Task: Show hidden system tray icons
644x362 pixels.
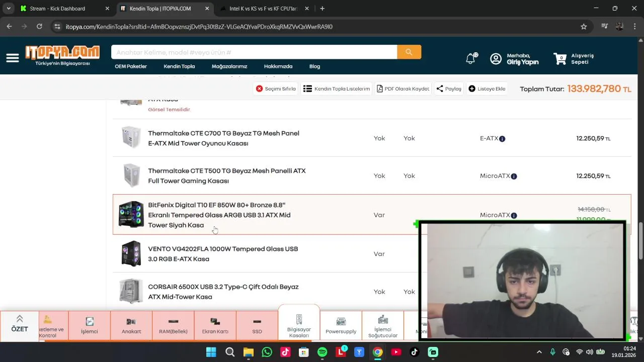Action: point(539,352)
